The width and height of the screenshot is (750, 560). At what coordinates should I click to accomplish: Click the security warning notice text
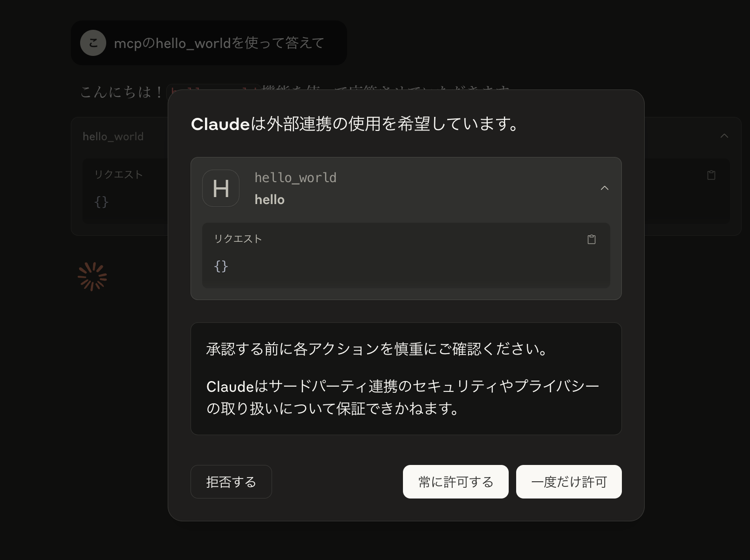406,379
